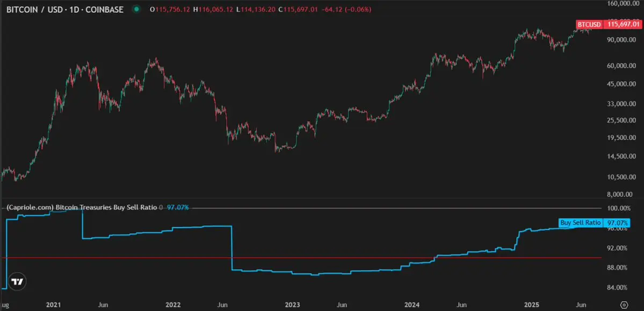Click the 2022 time axis label
The height and width of the screenshot is (311, 644).
173,305
